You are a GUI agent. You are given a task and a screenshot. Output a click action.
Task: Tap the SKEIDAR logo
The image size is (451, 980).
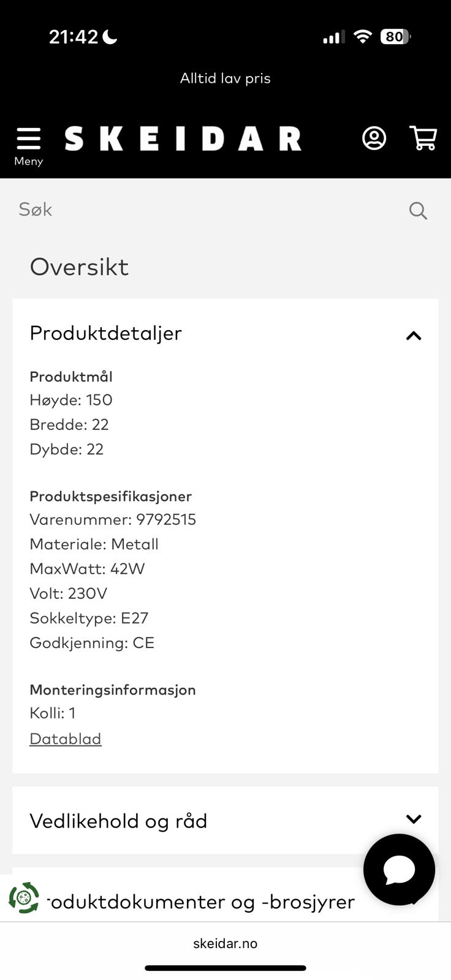(183, 139)
